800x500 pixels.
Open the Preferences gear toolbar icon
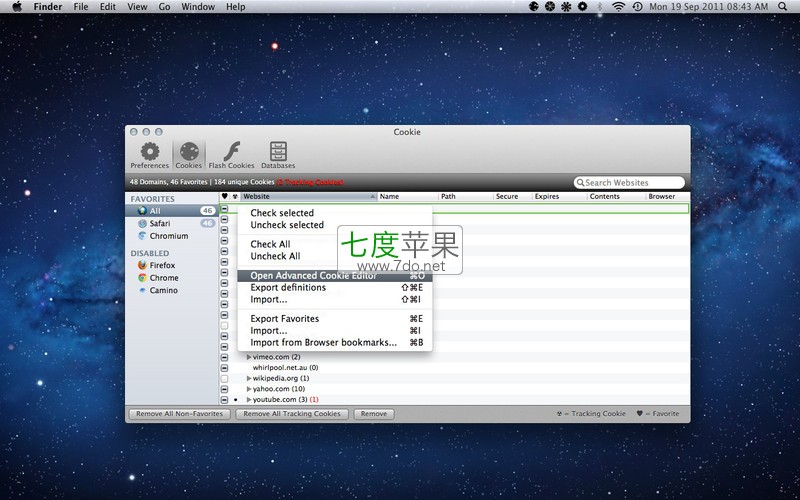coord(150,153)
